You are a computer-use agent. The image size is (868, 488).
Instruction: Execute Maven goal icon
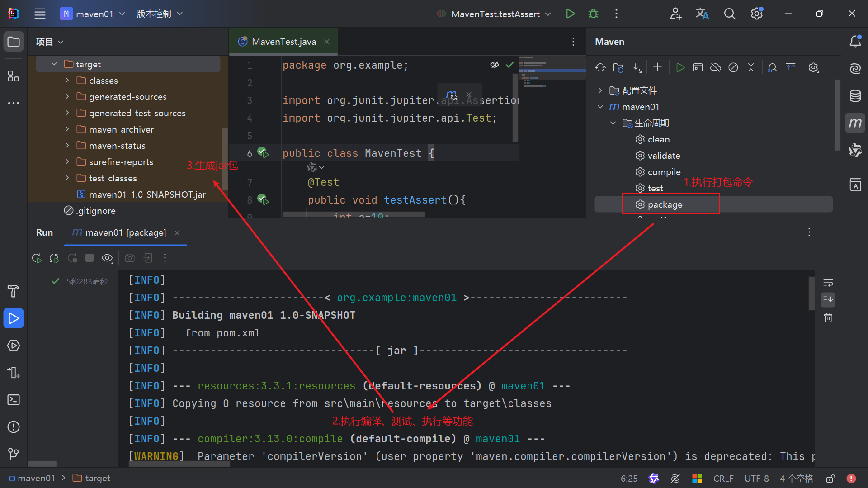coord(698,67)
